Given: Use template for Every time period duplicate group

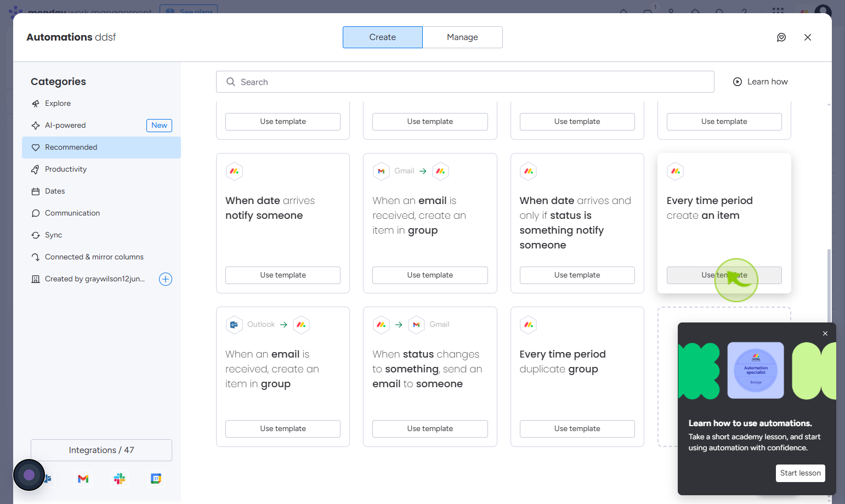Looking at the screenshot, I should coord(577,429).
